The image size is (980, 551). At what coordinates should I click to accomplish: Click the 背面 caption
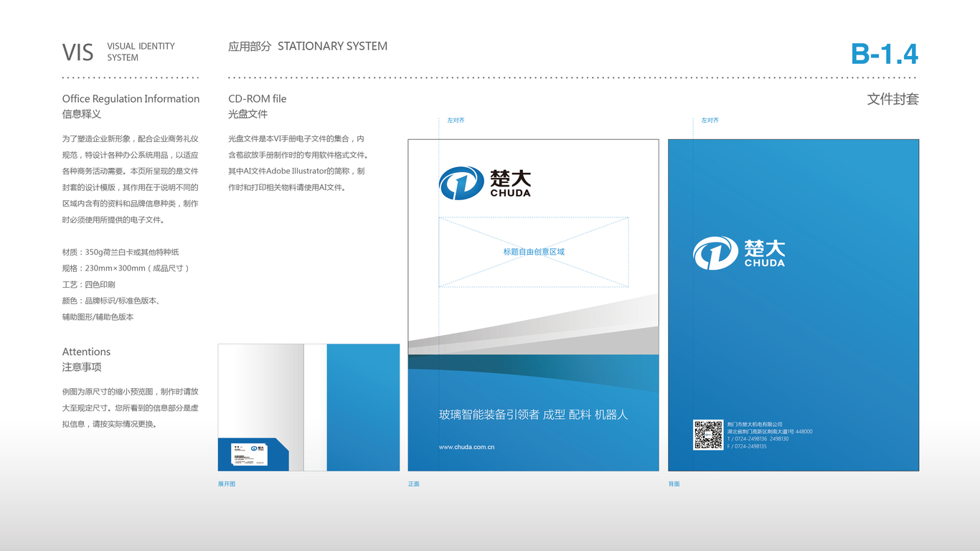click(674, 484)
